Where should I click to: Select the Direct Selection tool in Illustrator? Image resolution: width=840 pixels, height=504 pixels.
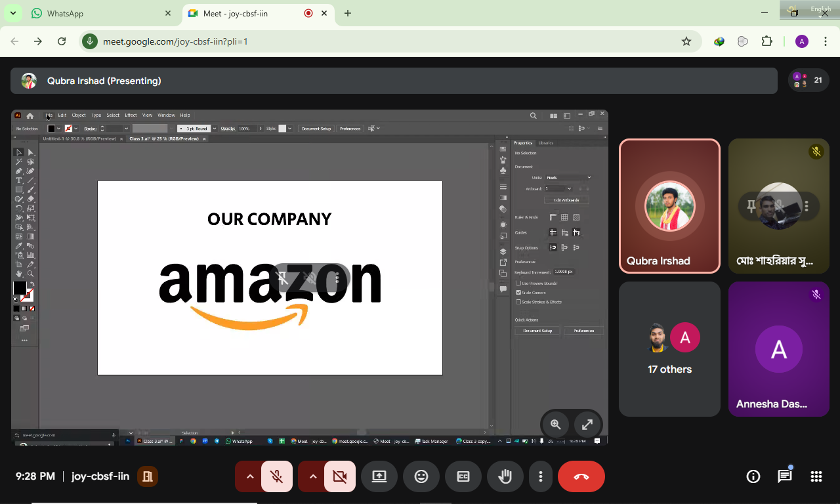pos(30,152)
